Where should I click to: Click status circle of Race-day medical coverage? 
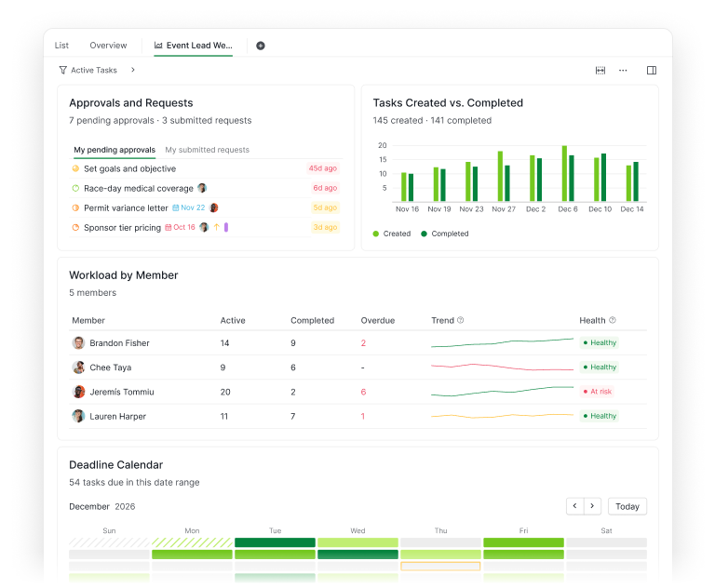coord(75,188)
